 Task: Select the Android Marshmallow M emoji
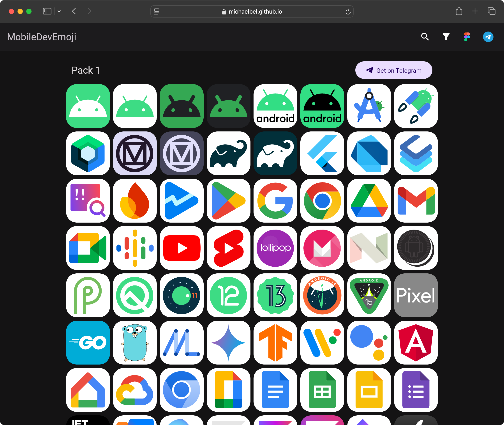point(322,248)
